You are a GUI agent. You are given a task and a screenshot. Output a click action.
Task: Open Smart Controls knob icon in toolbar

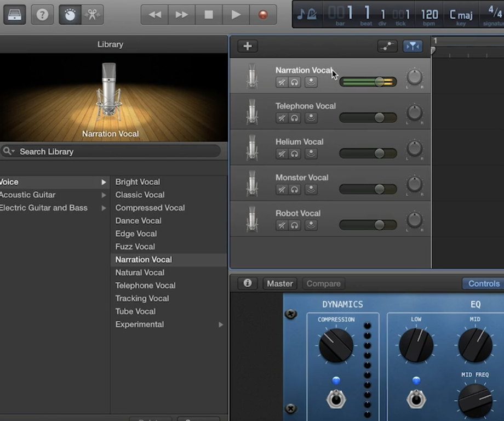coord(70,14)
